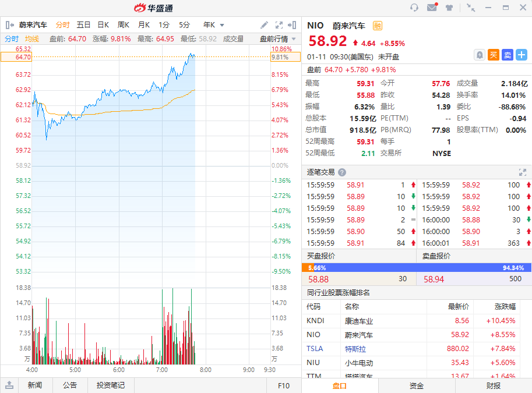Viewport: 532px width, 393px height.
Task: Switch to the 5分 chart tab
Action: pos(184,25)
